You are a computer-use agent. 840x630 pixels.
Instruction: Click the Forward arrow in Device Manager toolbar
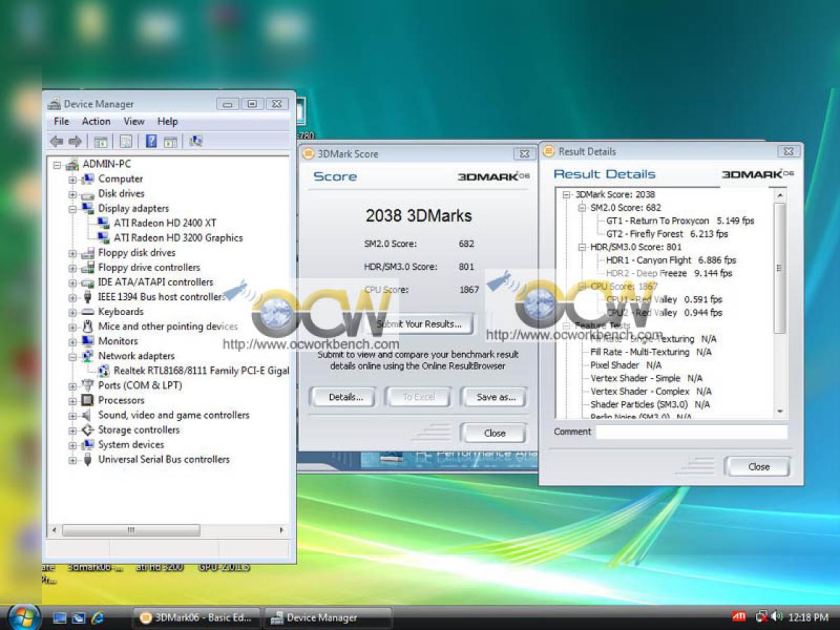click(75, 141)
